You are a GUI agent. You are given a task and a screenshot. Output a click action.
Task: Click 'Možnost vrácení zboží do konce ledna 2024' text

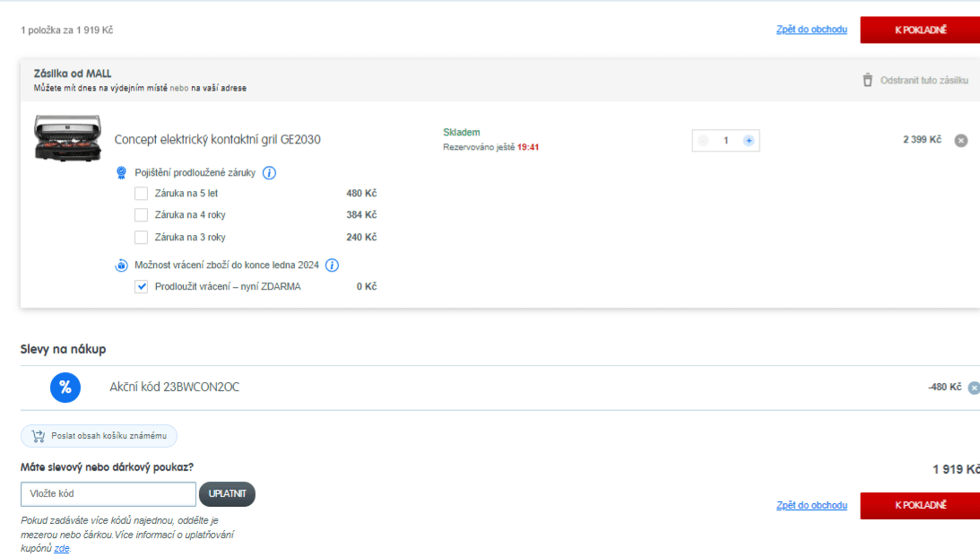[226, 265]
